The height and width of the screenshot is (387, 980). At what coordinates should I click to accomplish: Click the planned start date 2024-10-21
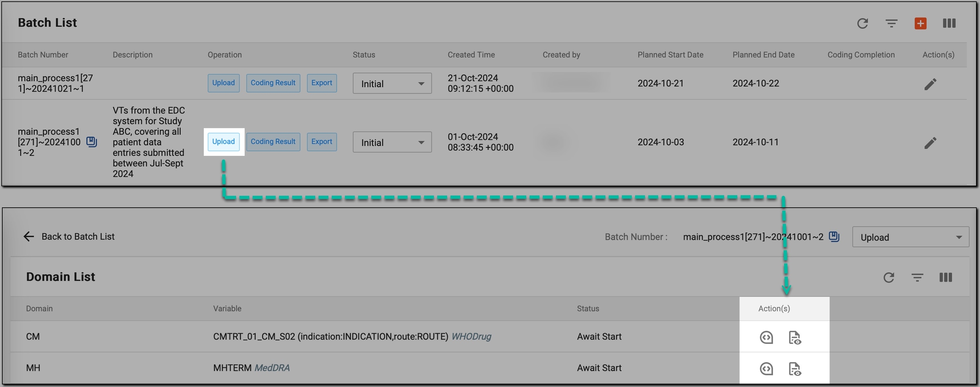pos(661,84)
